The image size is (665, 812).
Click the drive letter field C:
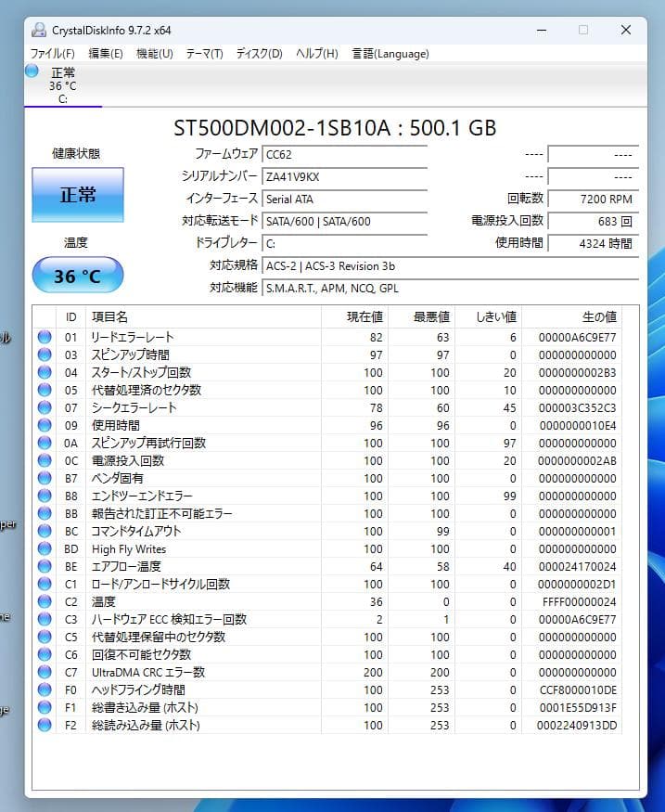coord(345,243)
